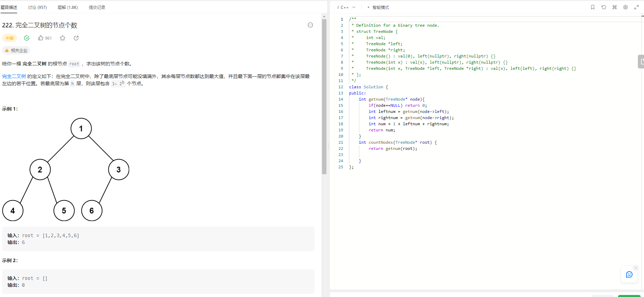This screenshot has width=644, height=297.
Task: Open keyboard shortcuts command icon
Action: pos(615,7)
